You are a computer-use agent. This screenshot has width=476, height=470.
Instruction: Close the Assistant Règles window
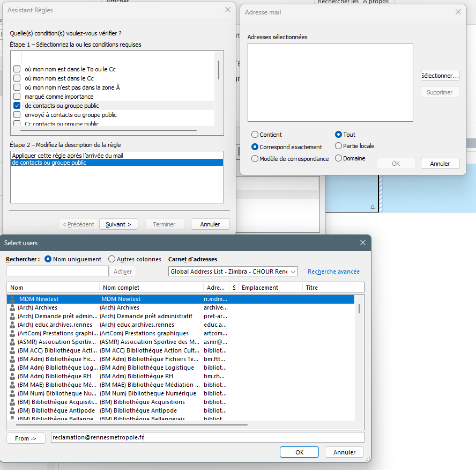tap(228, 10)
